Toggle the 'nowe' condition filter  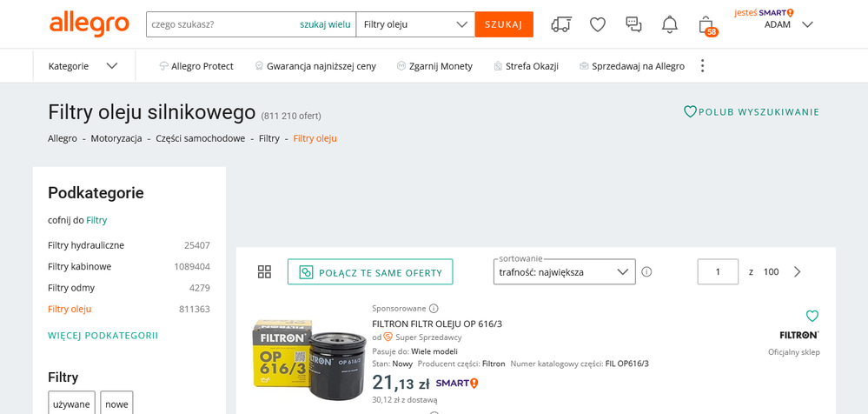pyautogui.click(x=116, y=404)
